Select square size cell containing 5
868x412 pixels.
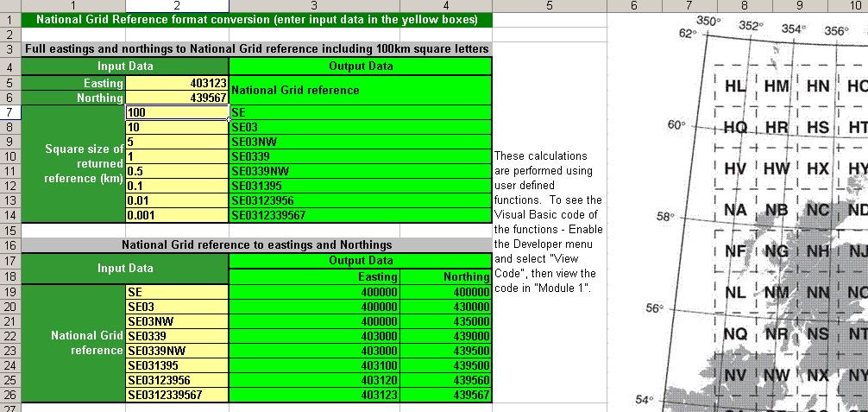coord(177,142)
